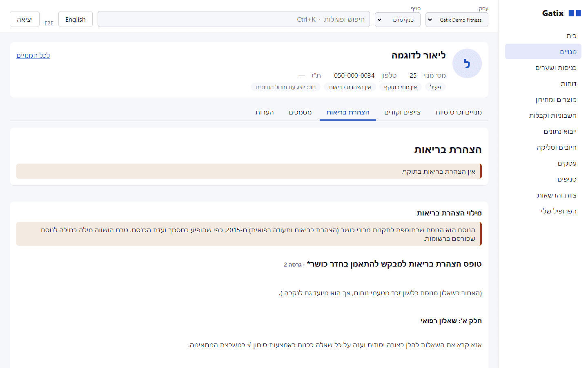This screenshot has height=368, width=588.
Task: Click the אין מנוי בתוקף badge
Action: 401,87
